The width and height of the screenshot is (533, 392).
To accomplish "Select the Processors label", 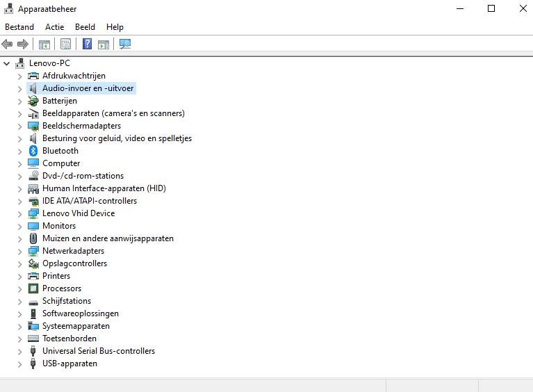I will [62, 288].
